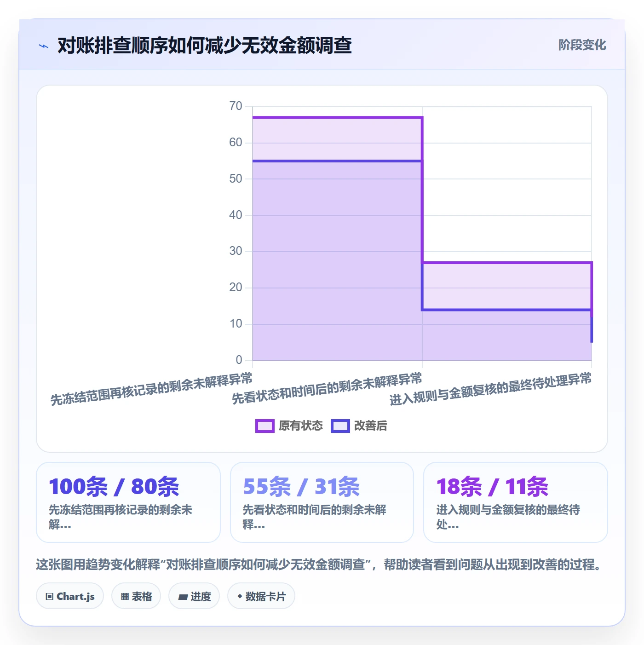Click the purple 原有状态 step line at 67

[337, 117]
